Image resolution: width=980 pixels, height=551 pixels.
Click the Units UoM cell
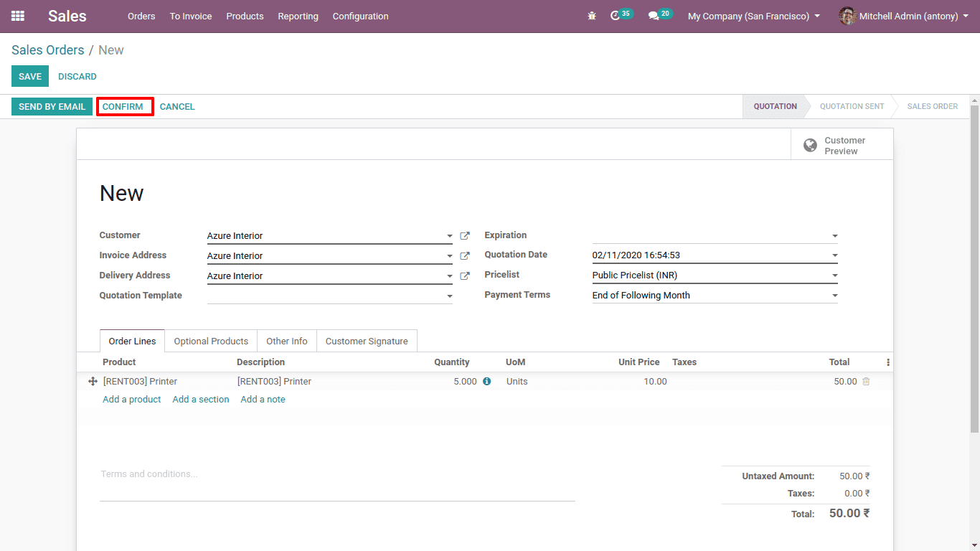(517, 382)
